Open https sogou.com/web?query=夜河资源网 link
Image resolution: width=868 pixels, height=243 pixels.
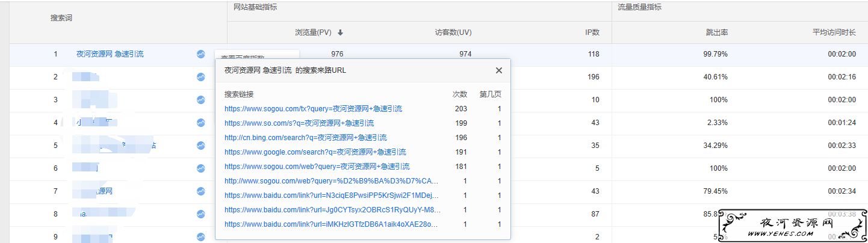click(317, 167)
